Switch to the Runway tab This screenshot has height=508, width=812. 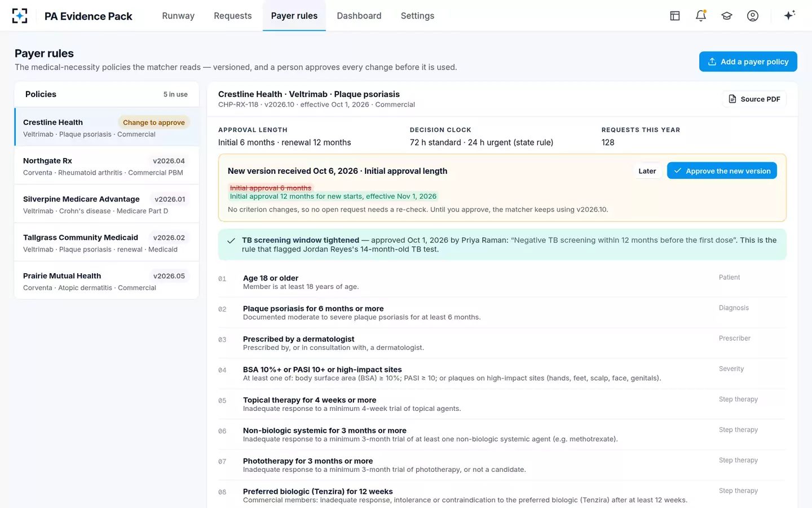click(178, 16)
